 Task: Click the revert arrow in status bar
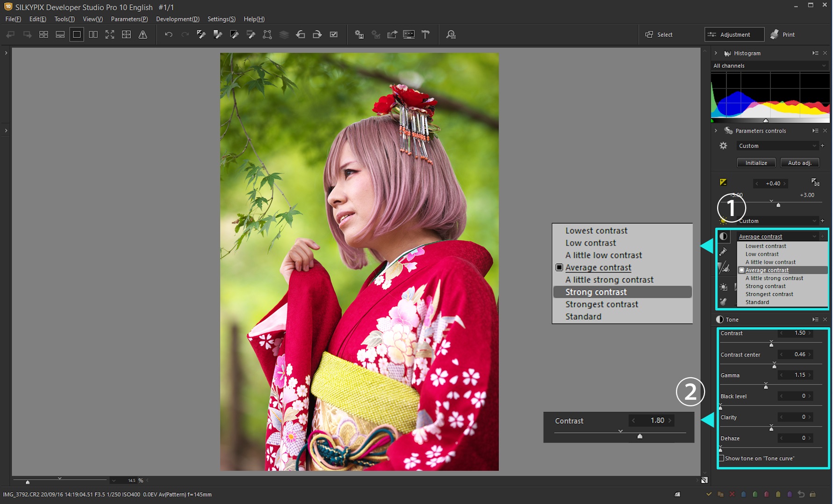pos(801,494)
